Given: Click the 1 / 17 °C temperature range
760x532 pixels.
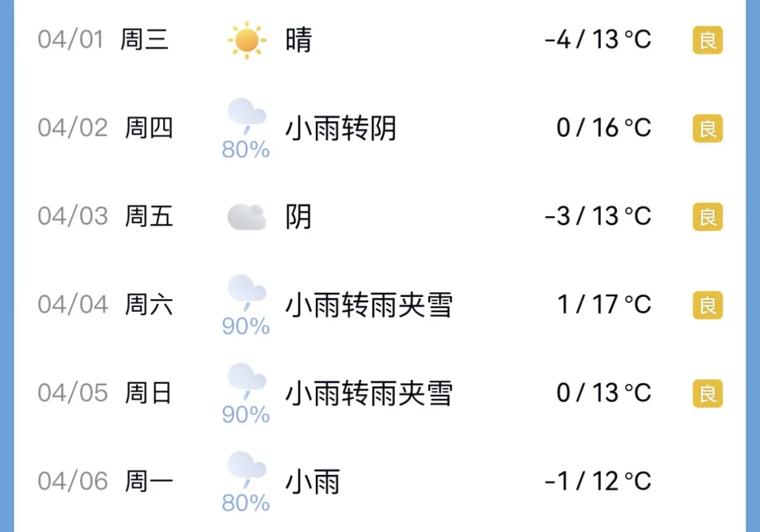Looking at the screenshot, I should pos(604,305).
